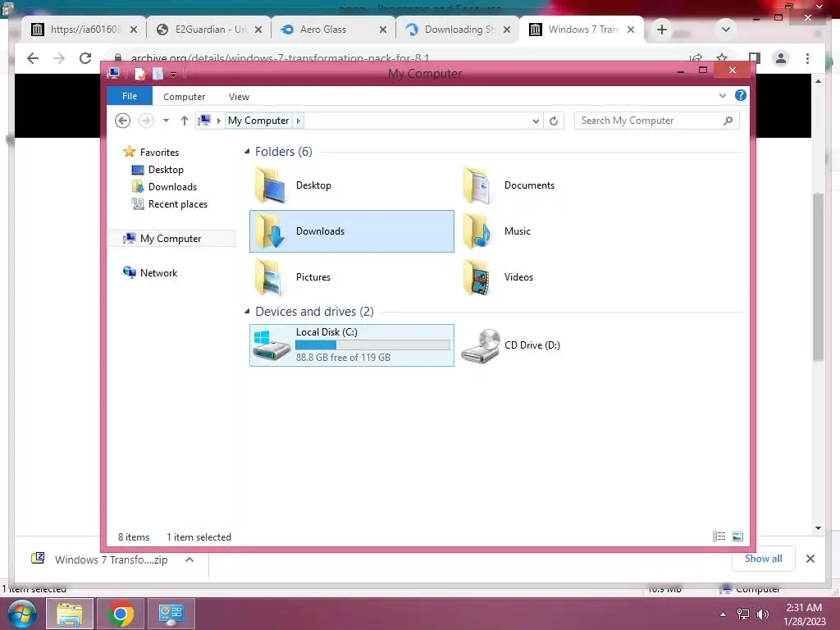Click Local Disk C: usage bar
840x630 pixels.
click(x=372, y=345)
